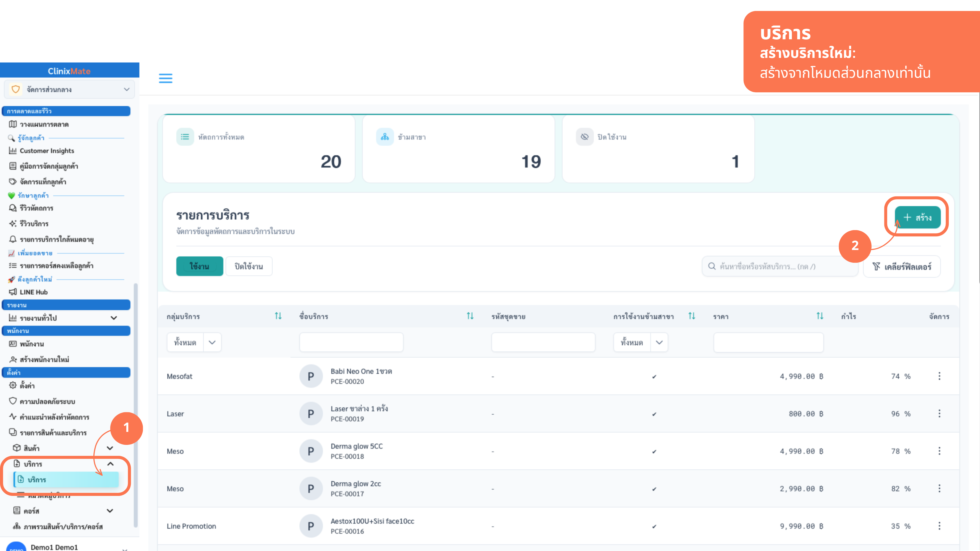Open actions menu for Babi Neo One row
Screen dimensions: 980x551
(939, 376)
